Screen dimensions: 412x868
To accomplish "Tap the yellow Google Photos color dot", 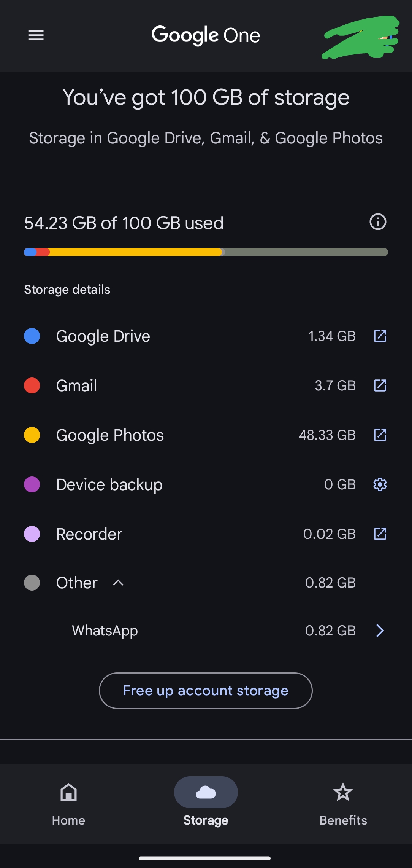I will pyautogui.click(x=32, y=435).
